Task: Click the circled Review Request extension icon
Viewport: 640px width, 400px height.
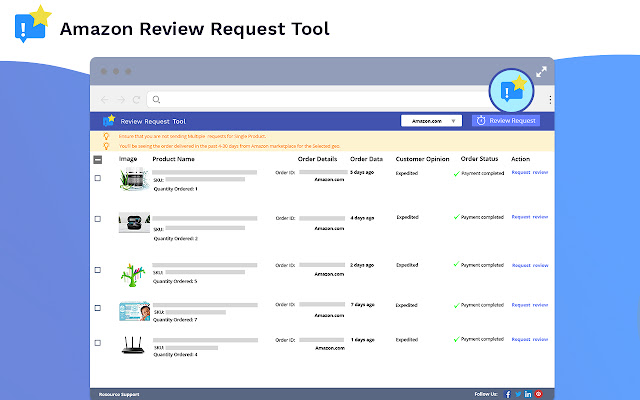Action: point(511,91)
